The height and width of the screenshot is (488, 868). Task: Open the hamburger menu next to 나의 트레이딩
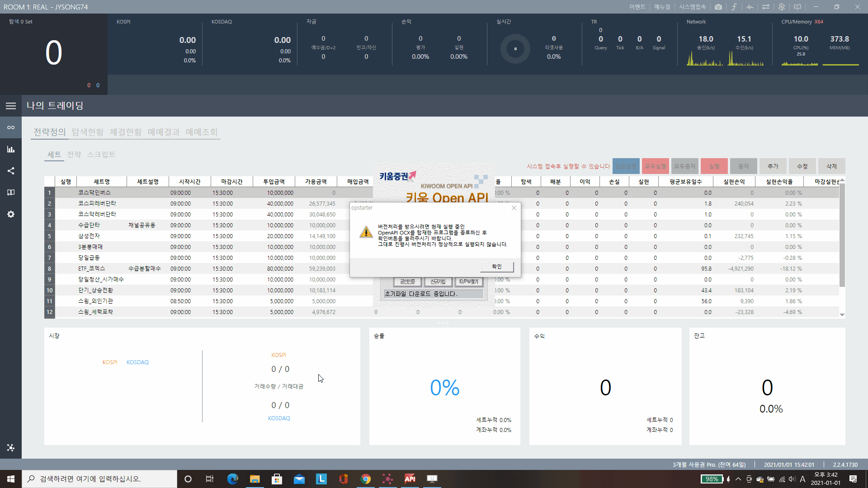(x=11, y=106)
